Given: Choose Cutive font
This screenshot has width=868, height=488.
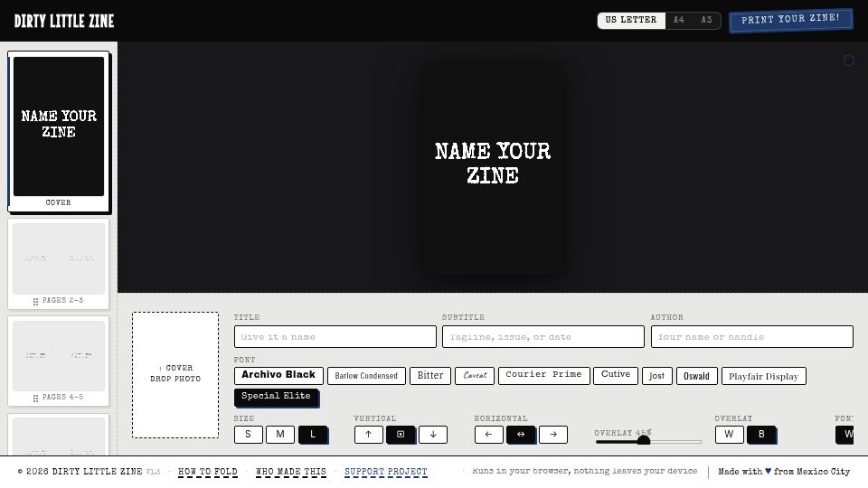Looking at the screenshot, I should [x=616, y=375].
